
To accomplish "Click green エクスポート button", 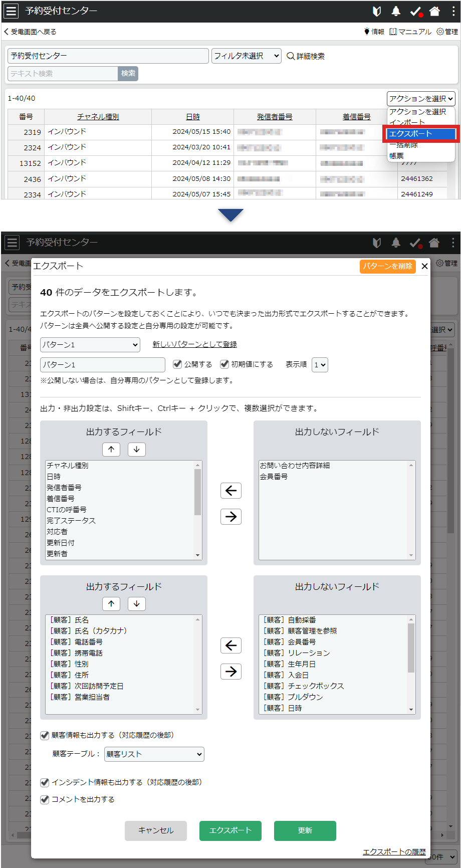I will [x=231, y=830].
